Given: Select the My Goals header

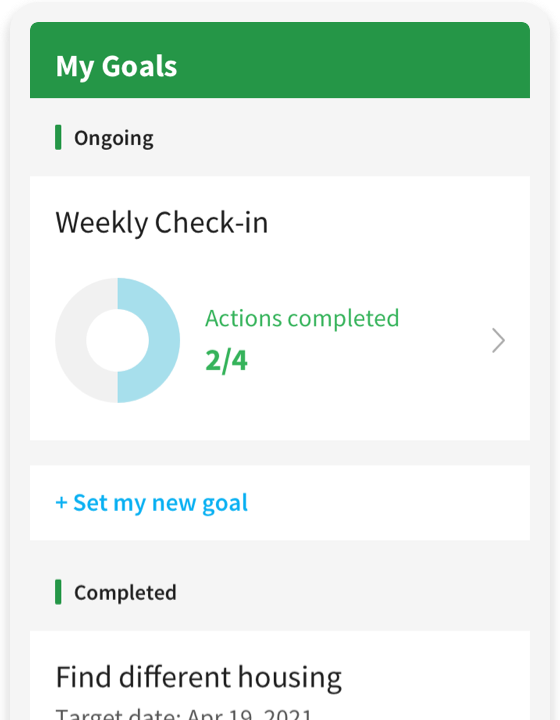Looking at the screenshot, I should click(x=116, y=67).
